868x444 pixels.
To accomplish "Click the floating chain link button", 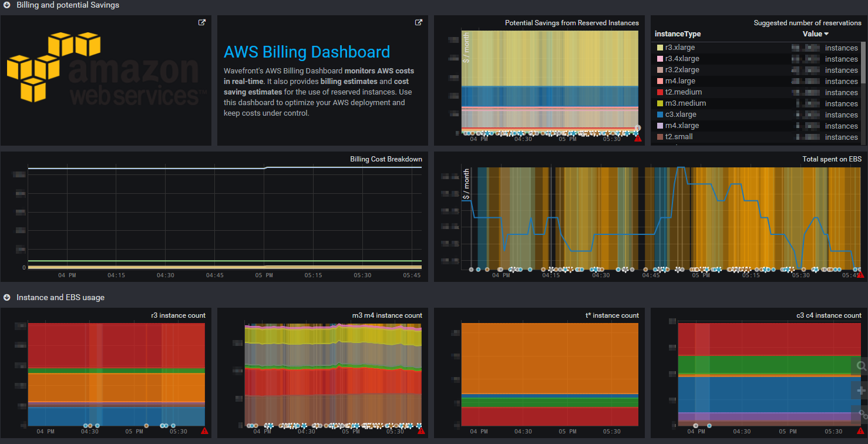I will point(861,414).
